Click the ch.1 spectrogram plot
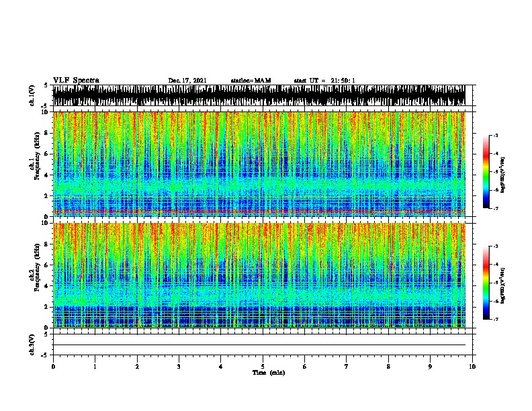Viewport: 532px width, 411px height. pos(259,164)
